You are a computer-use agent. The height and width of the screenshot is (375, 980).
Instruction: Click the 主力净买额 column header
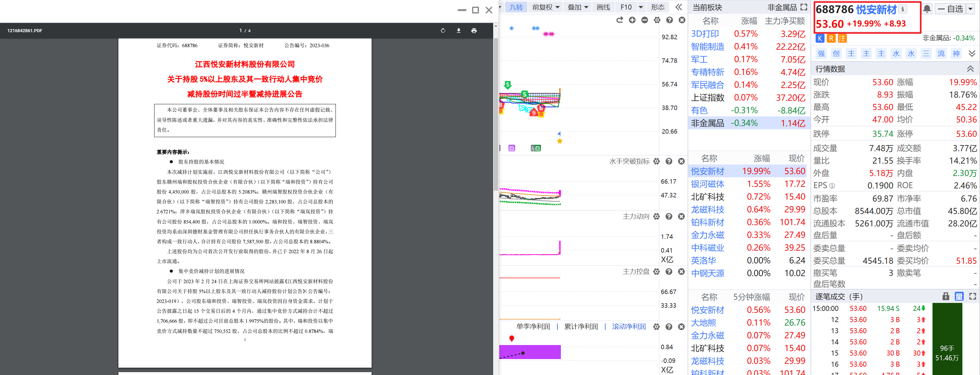click(x=784, y=21)
